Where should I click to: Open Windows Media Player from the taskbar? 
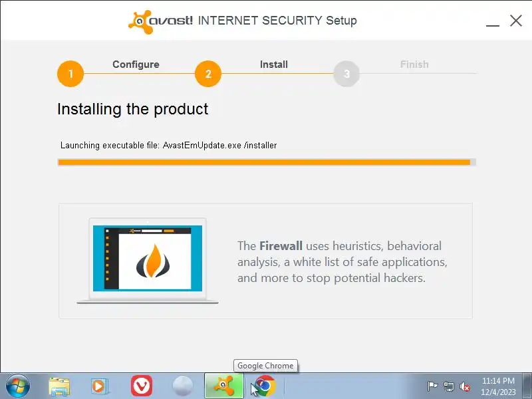click(x=99, y=386)
